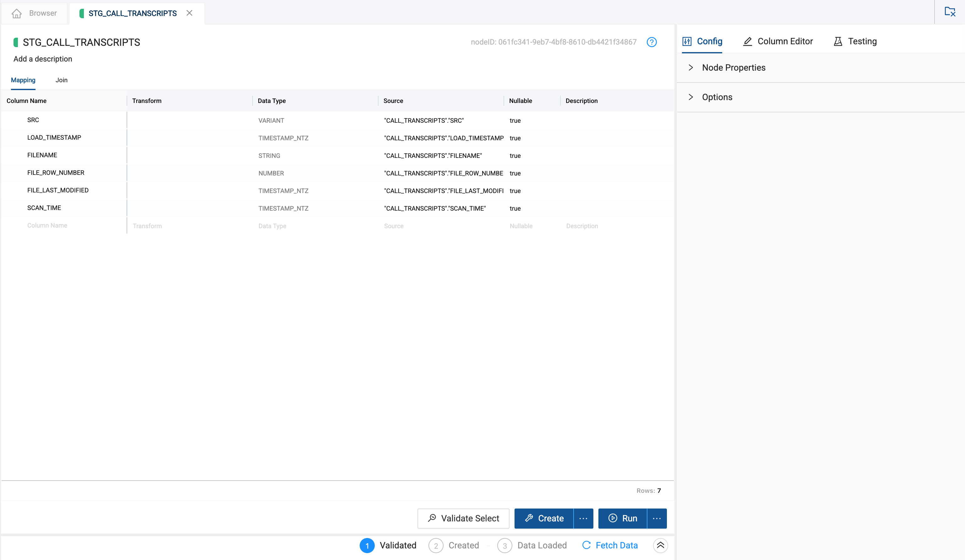Click the Column Editor pencil icon

[x=748, y=41]
